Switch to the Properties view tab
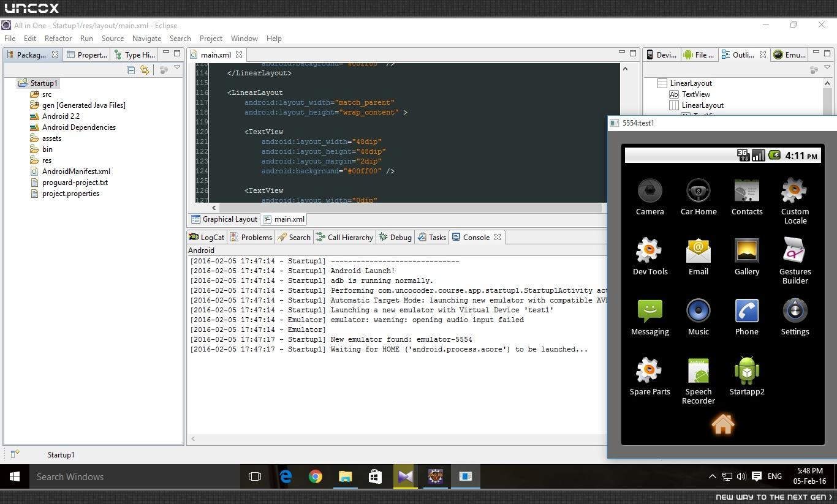This screenshot has width=837, height=504. (87, 55)
